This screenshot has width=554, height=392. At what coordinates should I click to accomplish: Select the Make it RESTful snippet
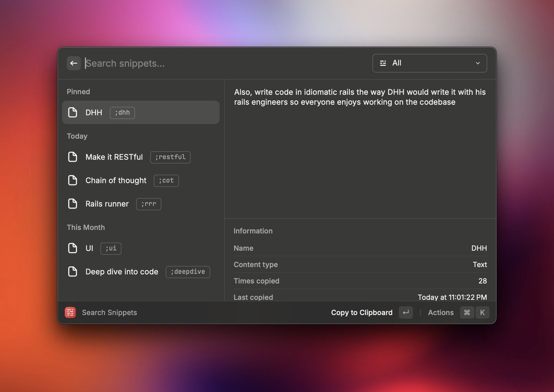point(141,157)
